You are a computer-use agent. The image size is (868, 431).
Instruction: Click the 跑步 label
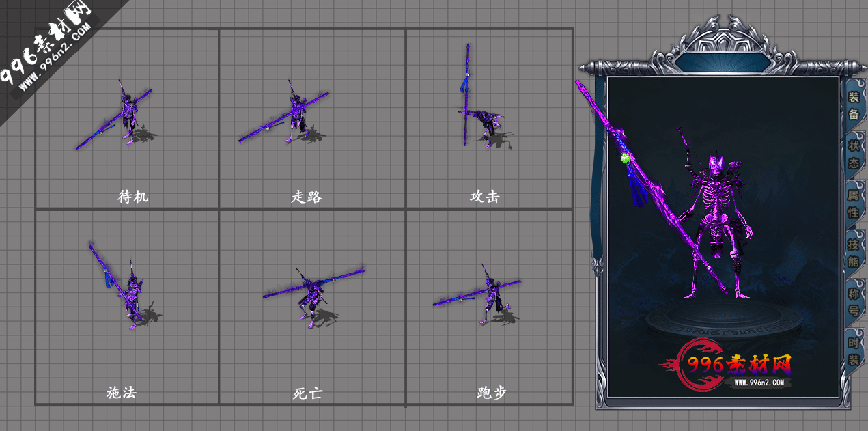click(492, 393)
